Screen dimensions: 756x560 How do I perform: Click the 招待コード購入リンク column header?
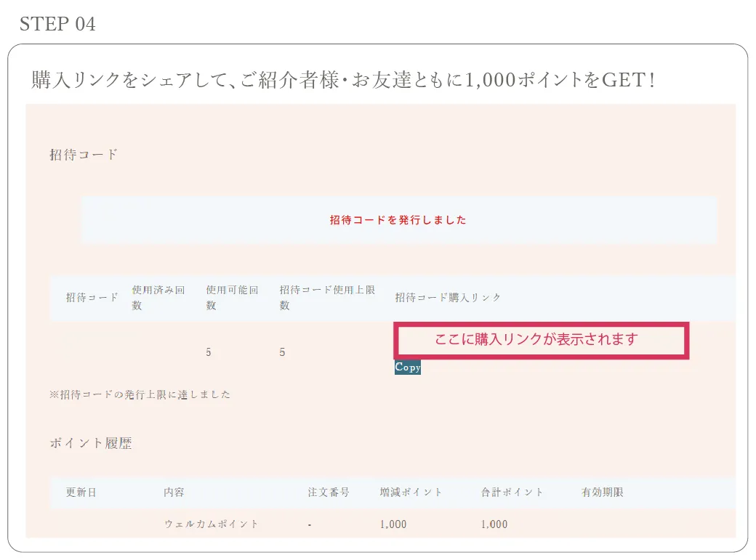point(446,297)
